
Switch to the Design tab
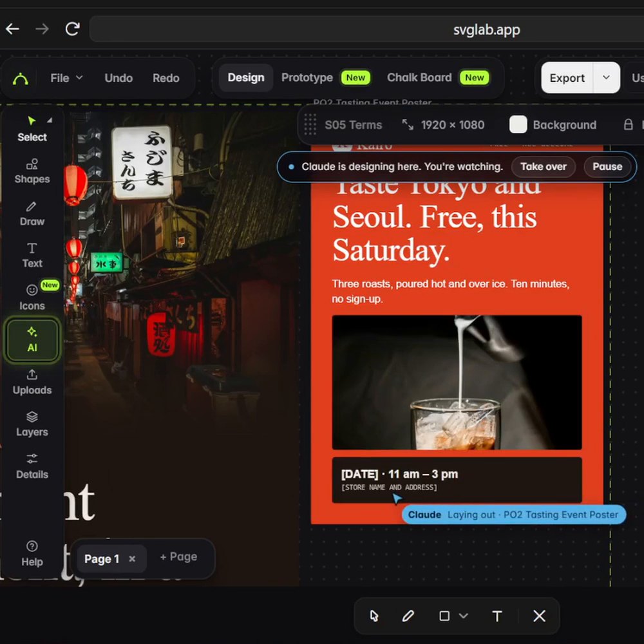(246, 78)
